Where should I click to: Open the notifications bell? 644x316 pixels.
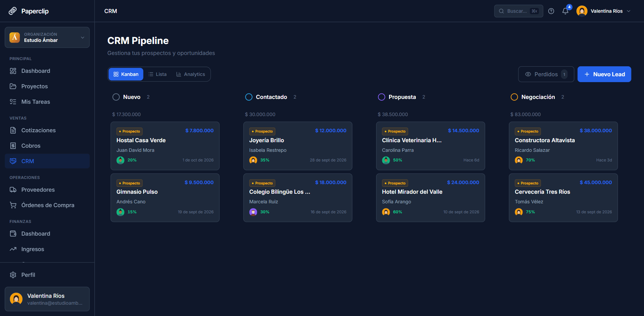pyautogui.click(x=565, y=11)
